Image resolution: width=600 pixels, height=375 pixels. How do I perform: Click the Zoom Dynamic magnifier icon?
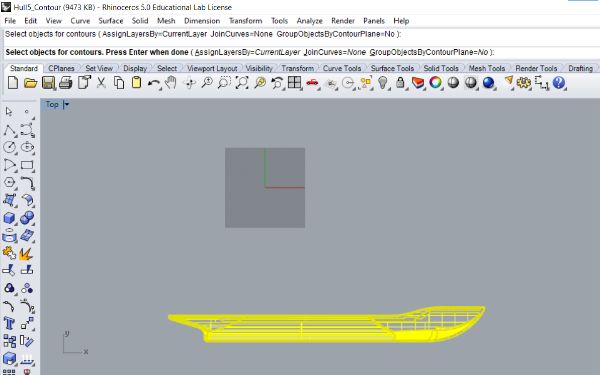pyautogui.click(x=207, y=83)
